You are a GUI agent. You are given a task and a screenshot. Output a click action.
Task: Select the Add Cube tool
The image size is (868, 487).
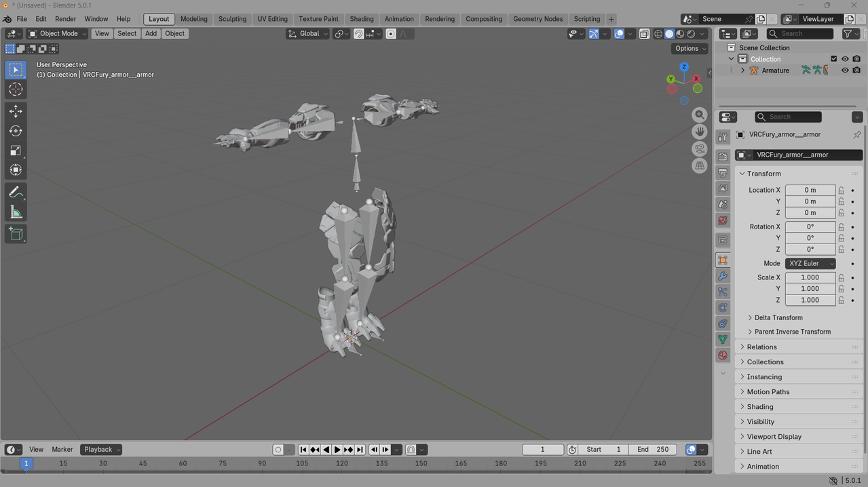coord(16,234)
